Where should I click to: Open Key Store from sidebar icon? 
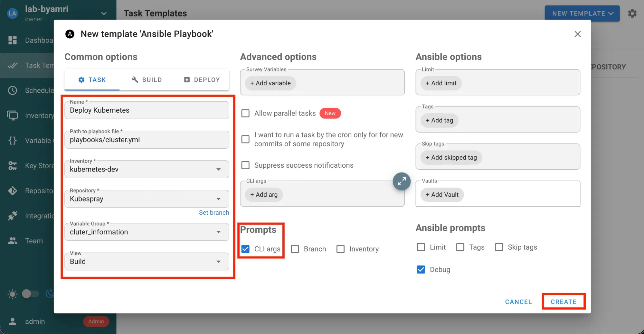tap(13, 166)
